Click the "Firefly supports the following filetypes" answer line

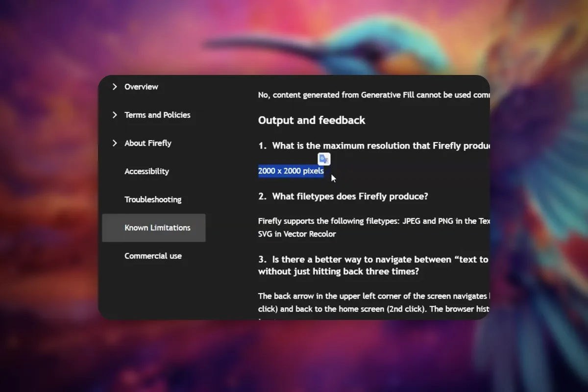coord(374,221)
